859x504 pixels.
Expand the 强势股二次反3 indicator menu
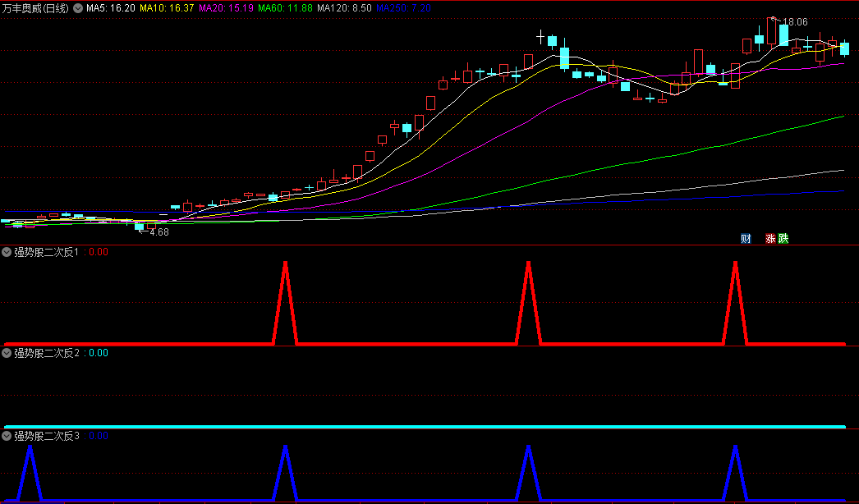[x=7, y=436]
